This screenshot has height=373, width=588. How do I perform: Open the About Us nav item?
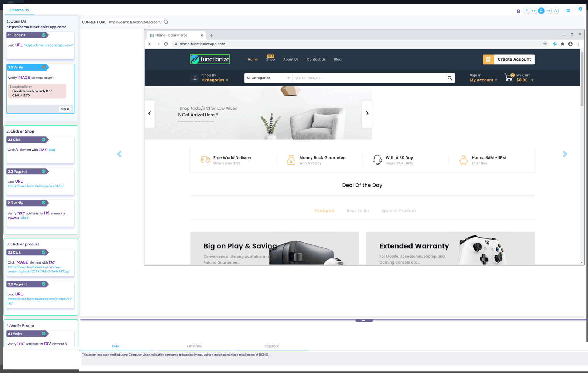point(291,60)
